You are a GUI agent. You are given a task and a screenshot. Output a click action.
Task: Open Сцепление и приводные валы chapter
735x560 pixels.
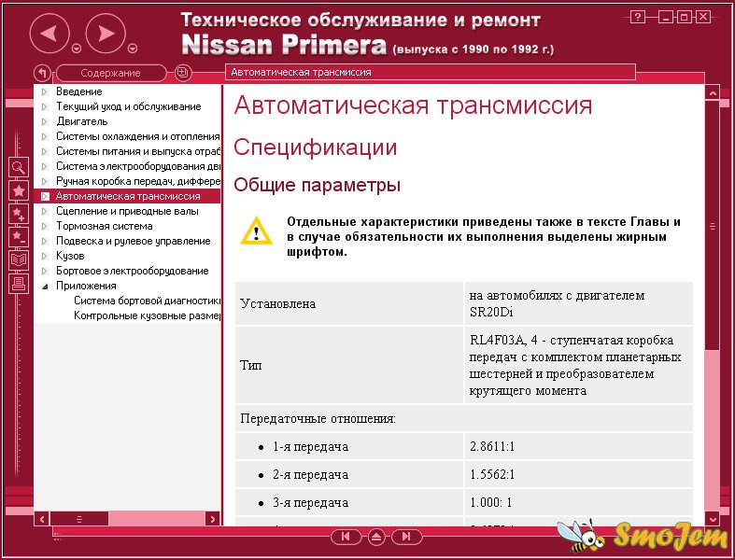(x=127, y=211)
